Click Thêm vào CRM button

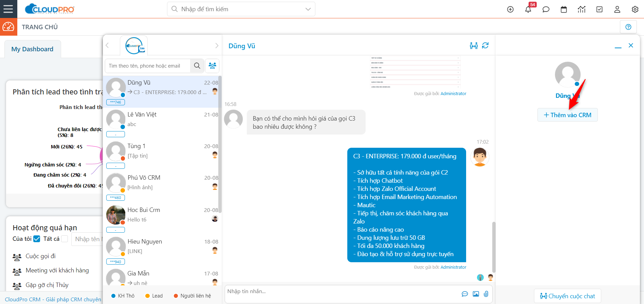coord(567,115)
